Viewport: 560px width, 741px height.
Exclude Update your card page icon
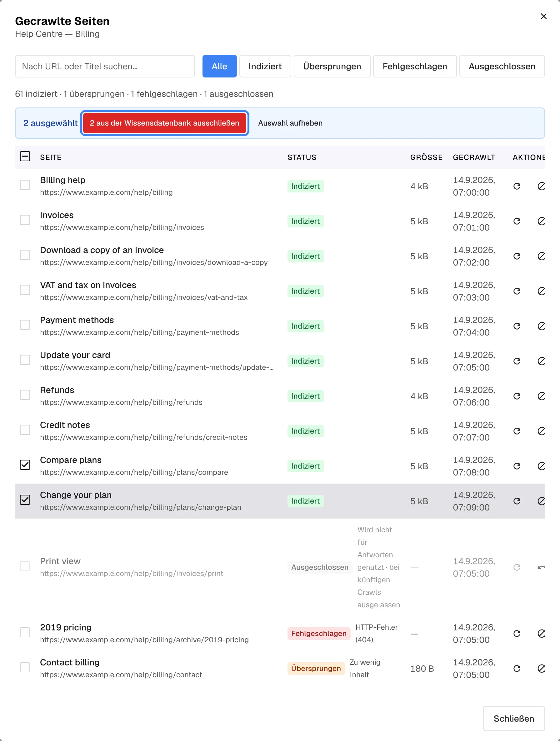click(541, 361)
